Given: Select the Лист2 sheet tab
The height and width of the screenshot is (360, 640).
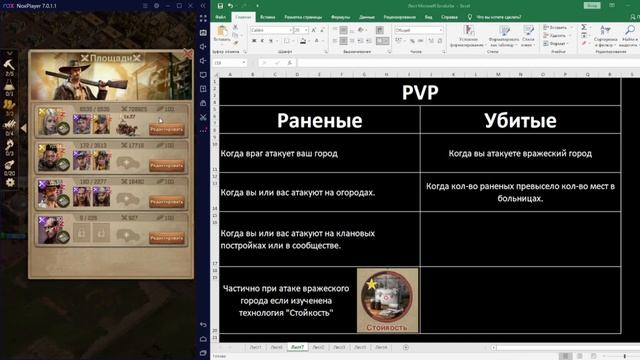Looking at the screenshot, I should (318, 347).
